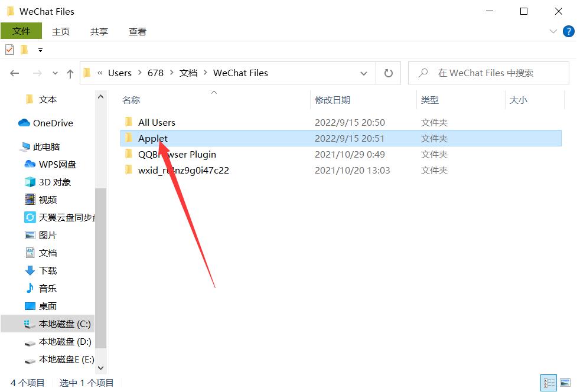The image size is (577, 392).
Task: Switch to details view layout
Action: pos(549,383)
